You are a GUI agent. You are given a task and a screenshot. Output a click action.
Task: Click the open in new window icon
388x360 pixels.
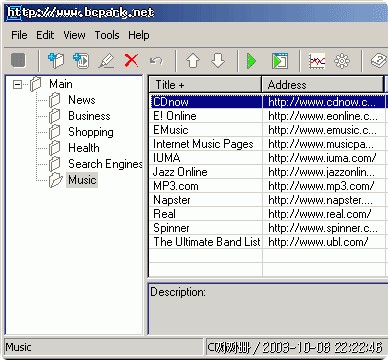[x=280, y=61]
